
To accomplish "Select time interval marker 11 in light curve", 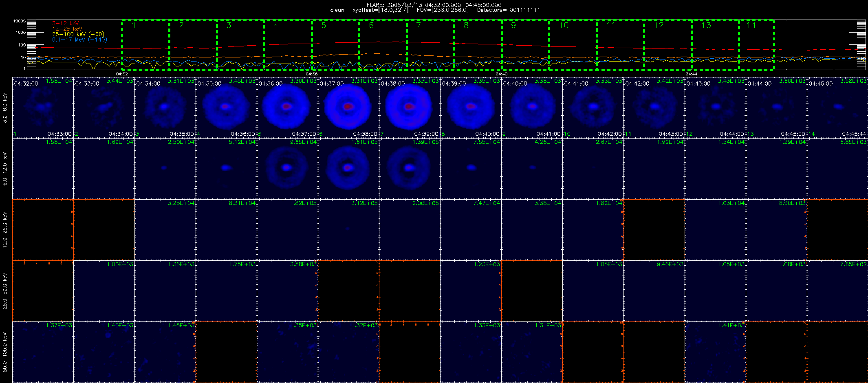I will pyautogui.click(x=611, y=25).
